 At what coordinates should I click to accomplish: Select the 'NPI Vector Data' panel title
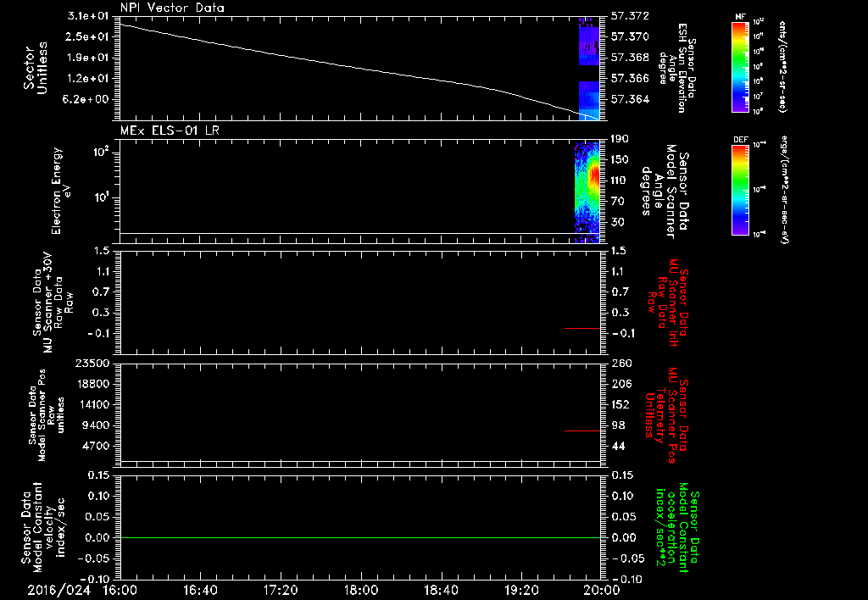172,8
